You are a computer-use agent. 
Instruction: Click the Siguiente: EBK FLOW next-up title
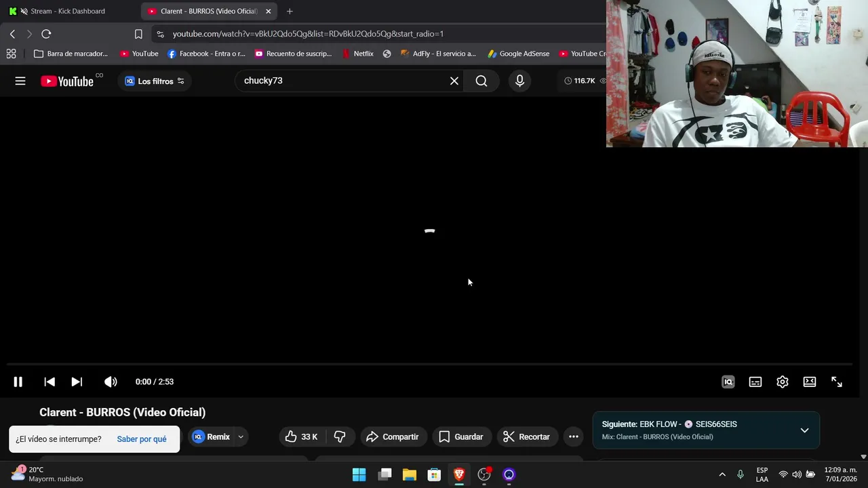[669, 424]
